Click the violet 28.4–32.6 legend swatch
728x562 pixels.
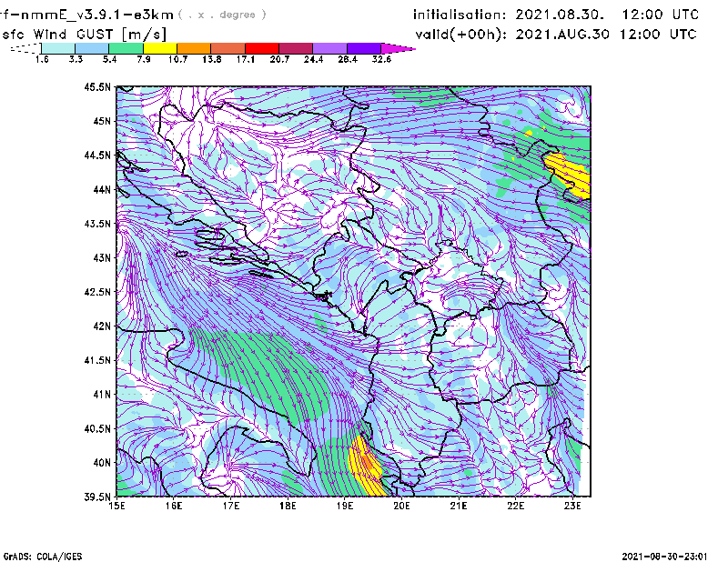pyautogui.click(x=364, y=48)
